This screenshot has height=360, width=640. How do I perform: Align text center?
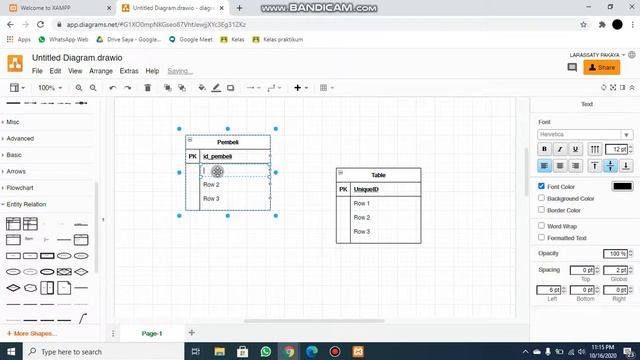[560, 166]
